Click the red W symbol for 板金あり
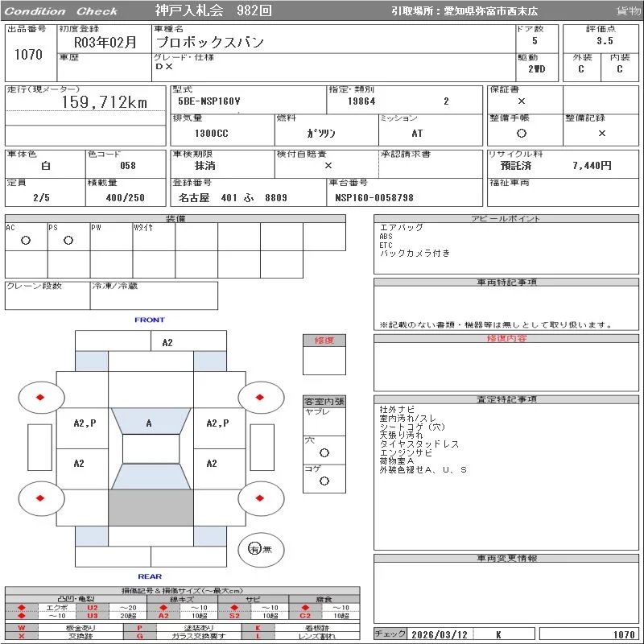This screenshot has width=644, height=644. pyautogui.click(x=22, y=628)
